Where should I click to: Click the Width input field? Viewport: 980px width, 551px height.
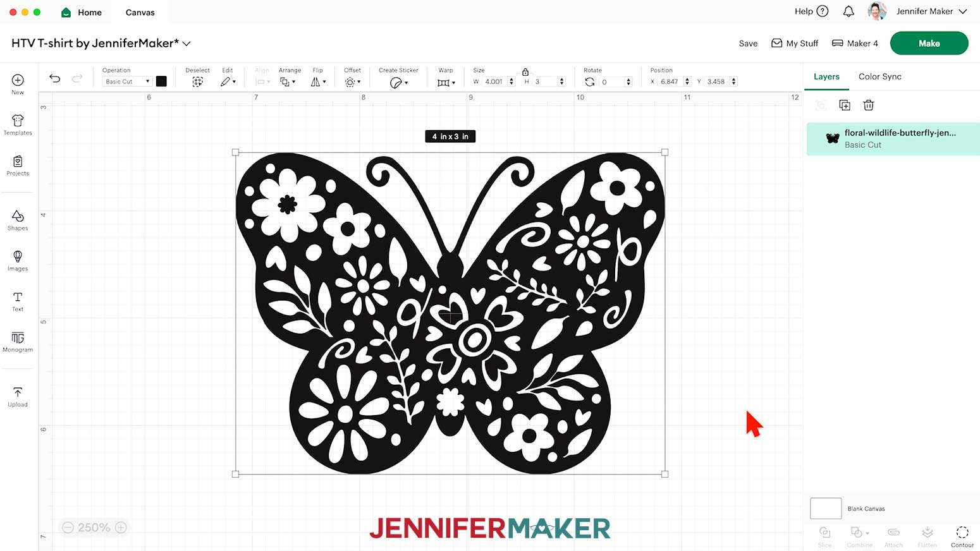pyautogui.click(x=494, y=82)
